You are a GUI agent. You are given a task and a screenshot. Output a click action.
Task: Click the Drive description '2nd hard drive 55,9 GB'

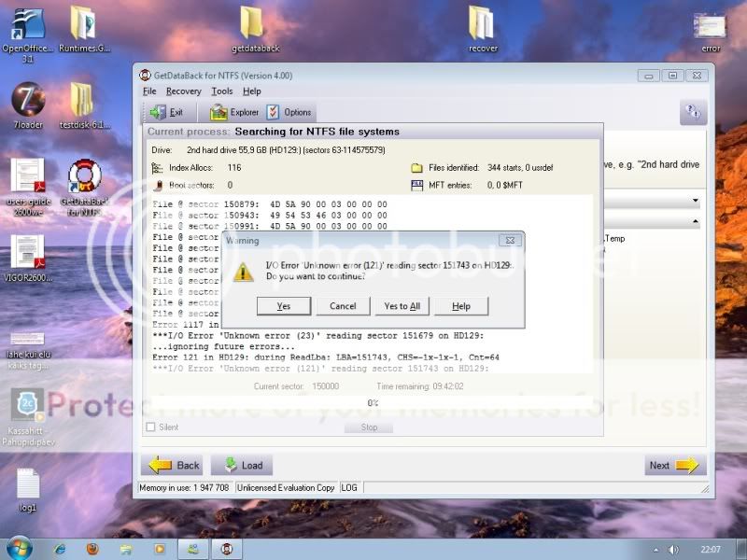[286, 150]
